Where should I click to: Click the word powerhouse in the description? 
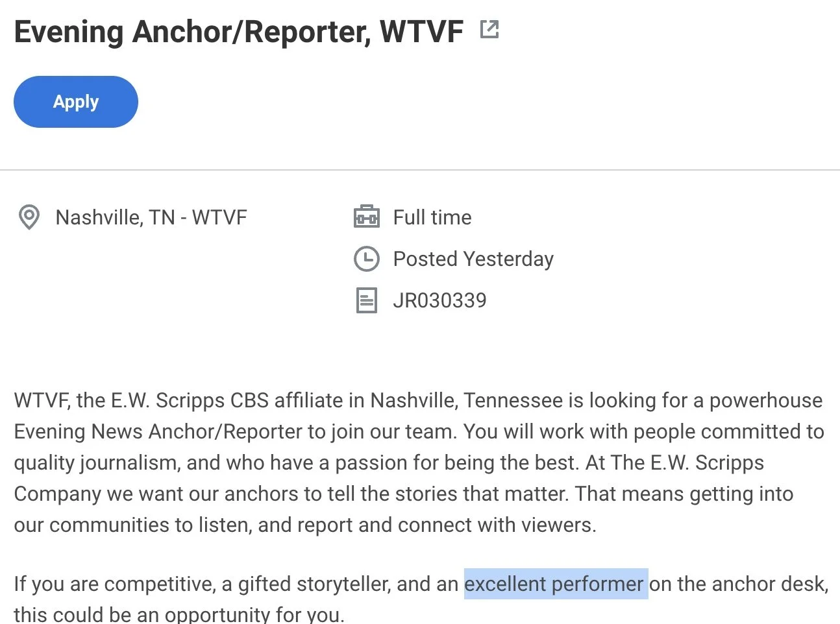[x=766, y=400]
